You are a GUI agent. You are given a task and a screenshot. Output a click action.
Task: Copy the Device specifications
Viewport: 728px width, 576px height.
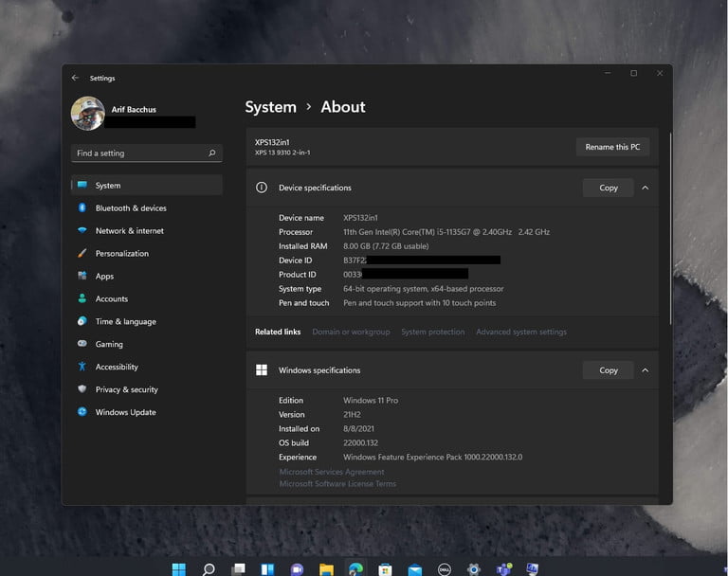[x=609, y=188]
